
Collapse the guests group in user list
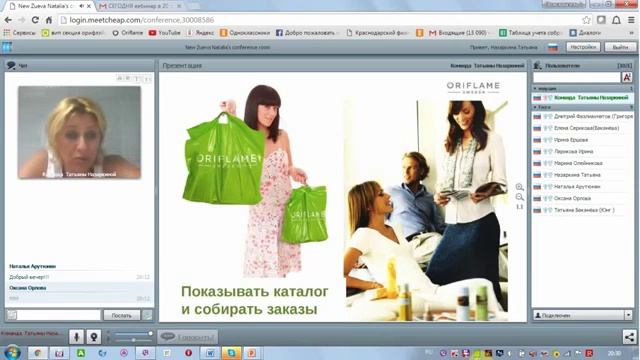(x=535, y=107)
